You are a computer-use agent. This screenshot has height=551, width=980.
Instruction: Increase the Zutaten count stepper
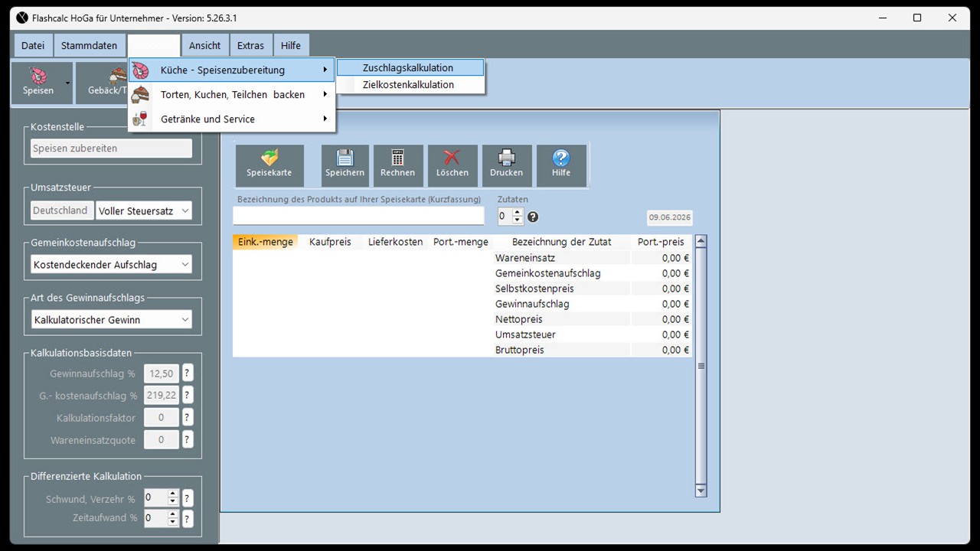518,213
